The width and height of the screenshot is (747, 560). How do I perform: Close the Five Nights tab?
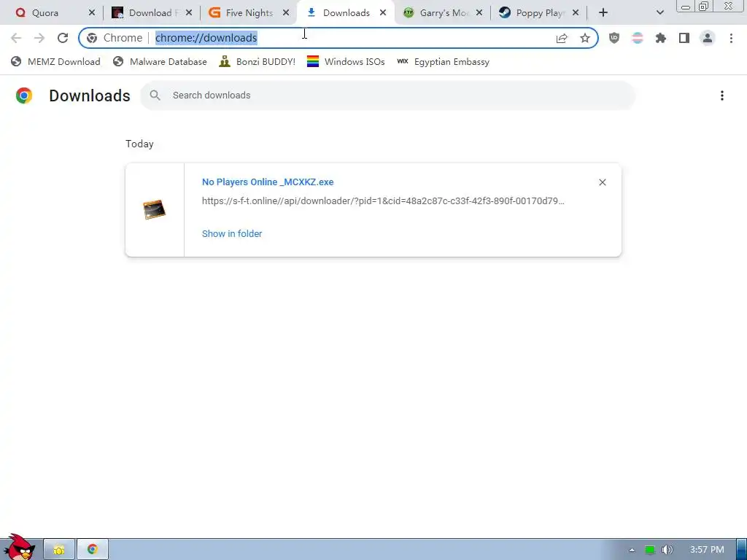(x=286, y=13)
